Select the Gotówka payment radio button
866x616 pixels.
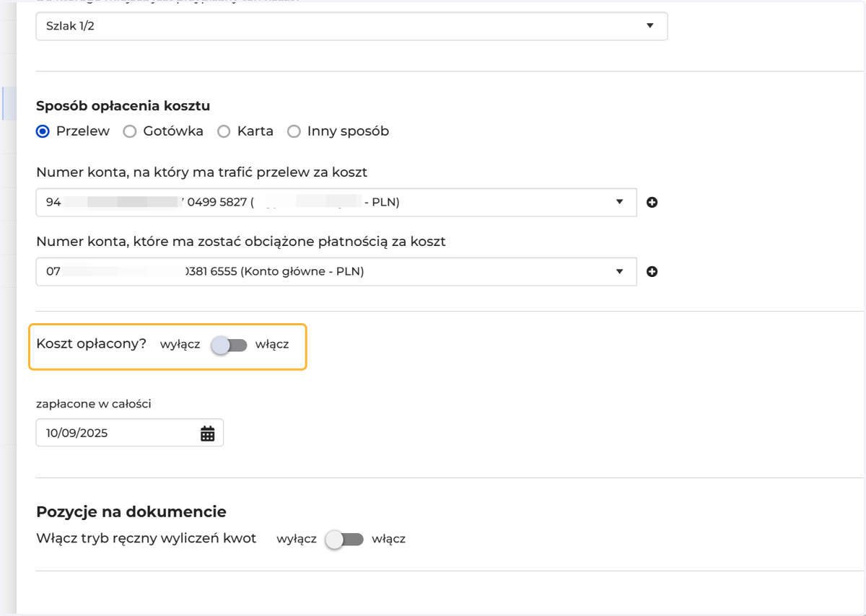[130, 131]
